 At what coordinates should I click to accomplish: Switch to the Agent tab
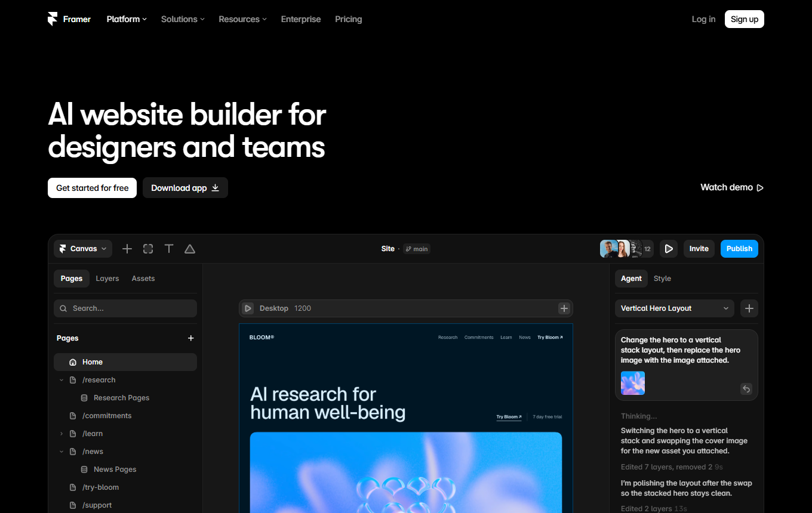[x=631, y=279]
